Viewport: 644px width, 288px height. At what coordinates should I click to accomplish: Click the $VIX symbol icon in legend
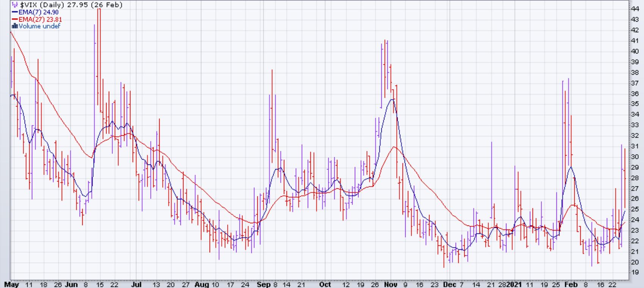[x=15, y=5]
